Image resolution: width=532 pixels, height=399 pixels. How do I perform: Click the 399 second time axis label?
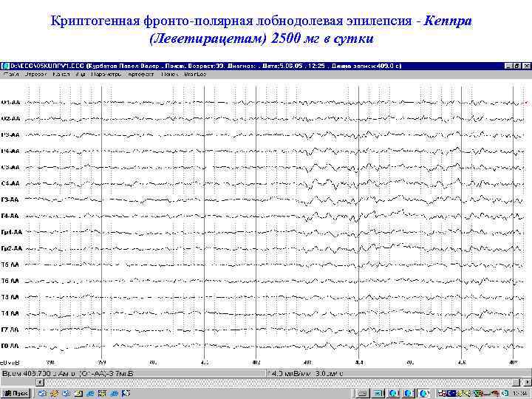click(101, 363)
